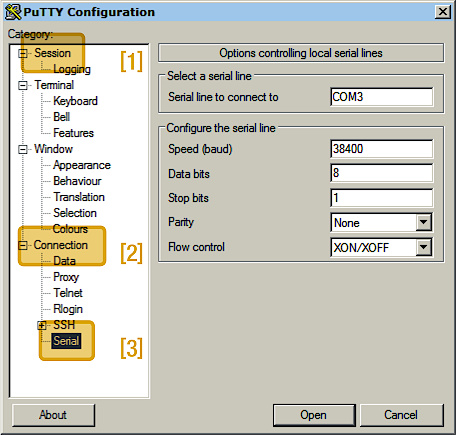Click the Stop bits field
Viewport: 456px width, 435px height.
point(382,198)
